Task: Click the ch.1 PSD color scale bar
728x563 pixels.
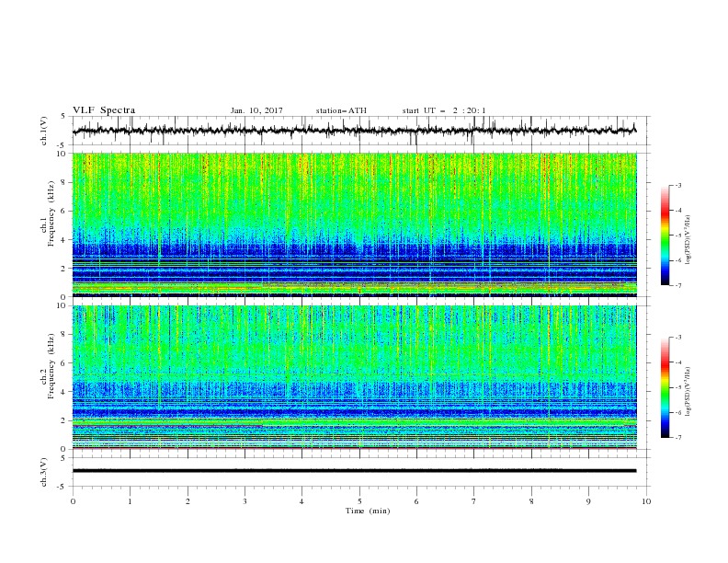Action: click(x=665, y=236)
